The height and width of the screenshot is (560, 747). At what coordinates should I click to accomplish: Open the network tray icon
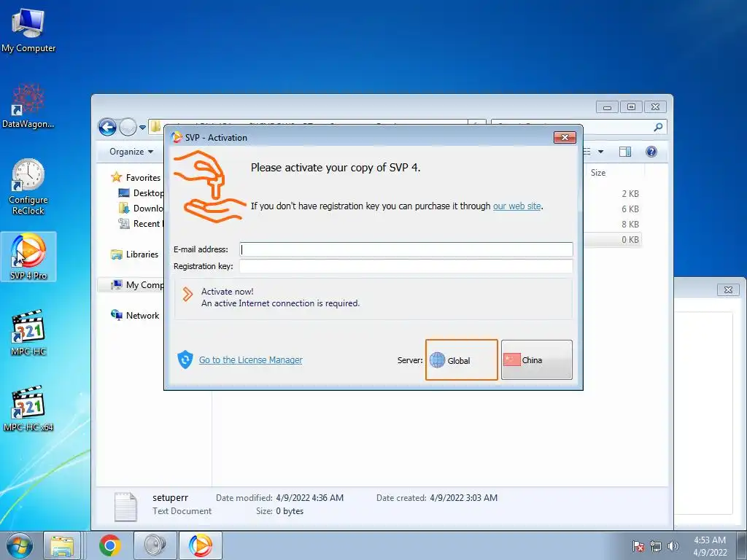tap(656, 546)
